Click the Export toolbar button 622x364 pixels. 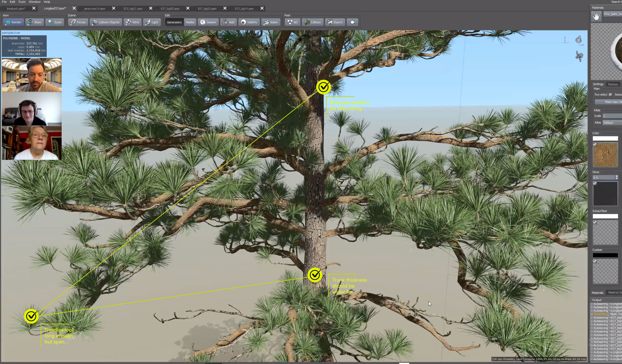point(335,22)
